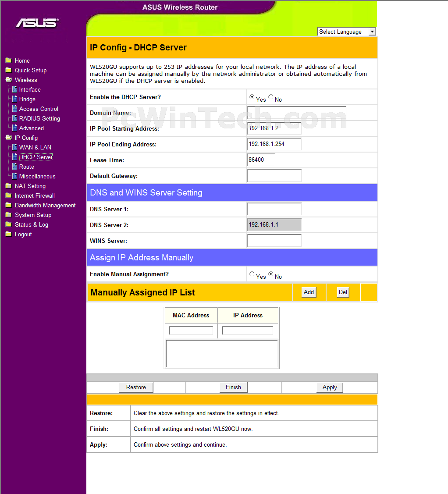
Task: Click the IP Config open folder icon
Action: 8,137
